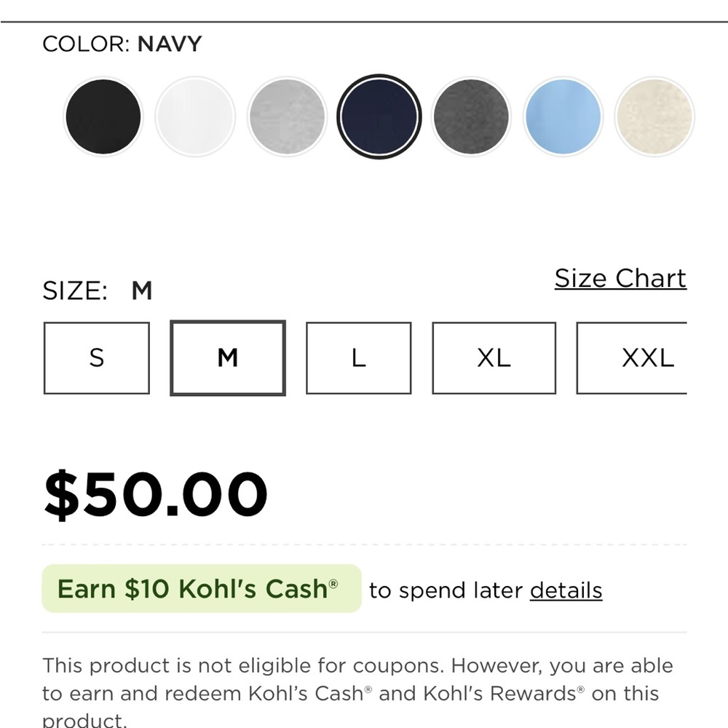Select the black color swatch
This screenshot has width=728, height=728.
click(x=103, y=116)
